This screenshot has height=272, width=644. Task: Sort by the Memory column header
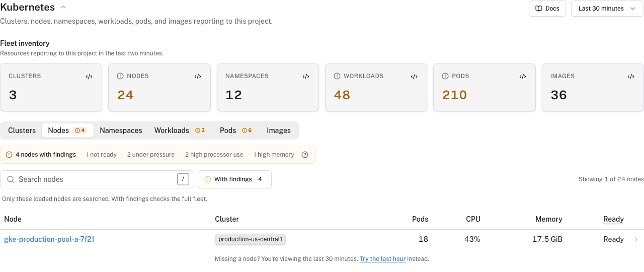tap(548, 219)
